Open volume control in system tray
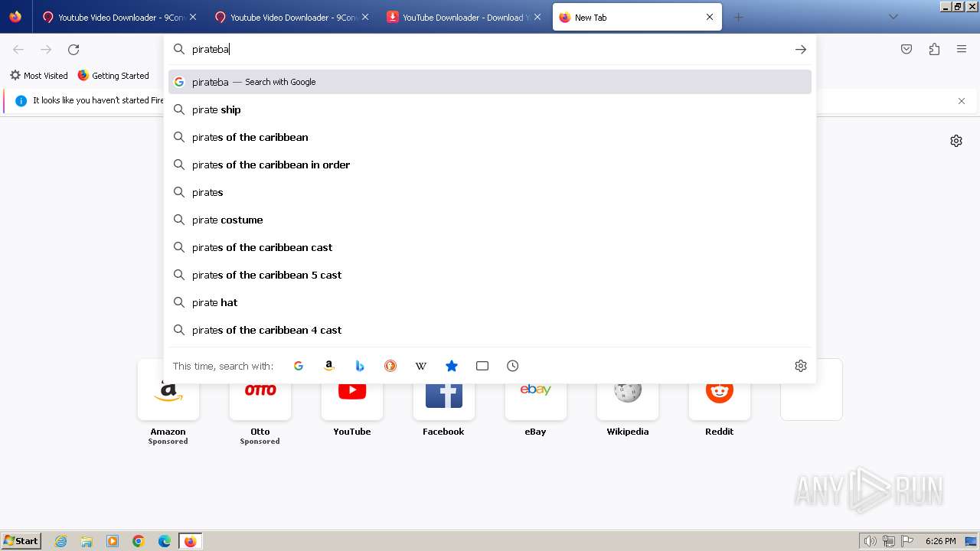Screen dimensions: 980x551 (x=871, y=541)
